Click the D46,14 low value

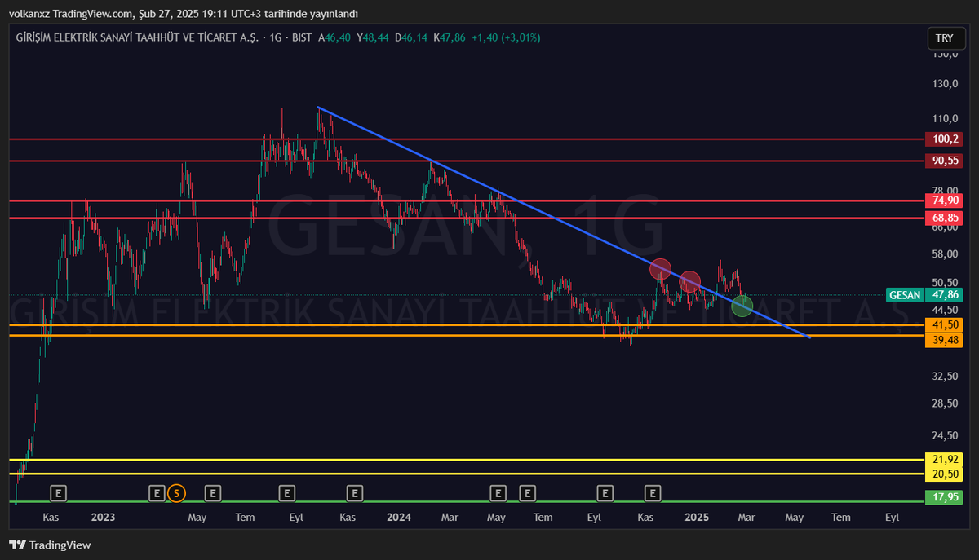(412, 37)
